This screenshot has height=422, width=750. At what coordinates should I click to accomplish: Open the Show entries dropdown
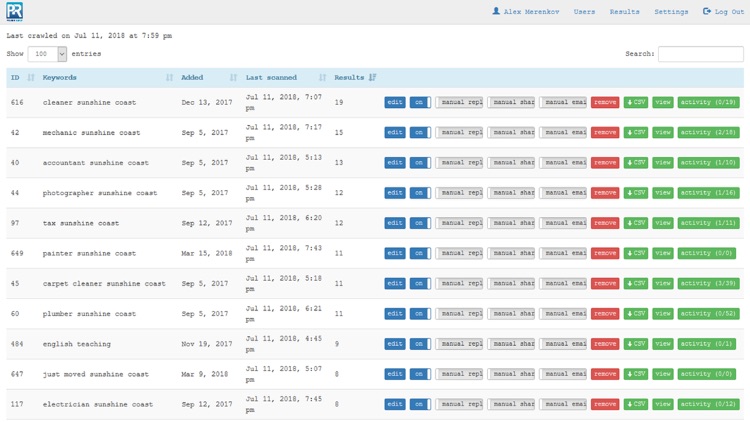tap(47, 54)
